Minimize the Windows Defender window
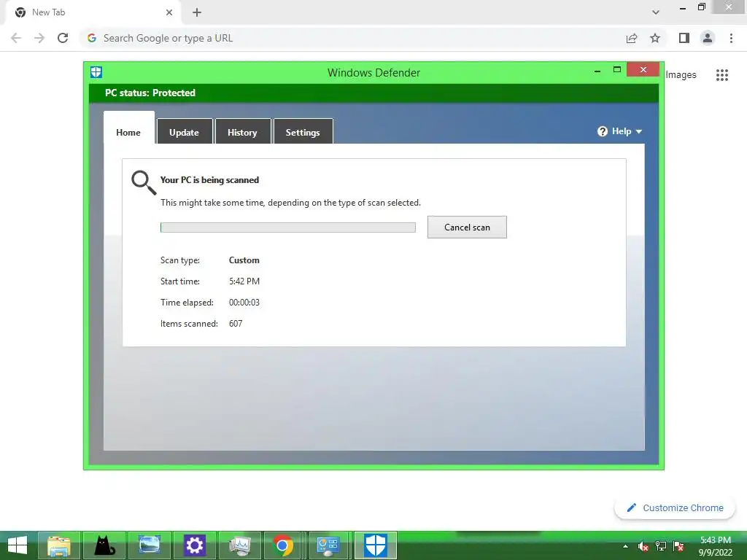 pyautogui.click(x=597, y=71)
